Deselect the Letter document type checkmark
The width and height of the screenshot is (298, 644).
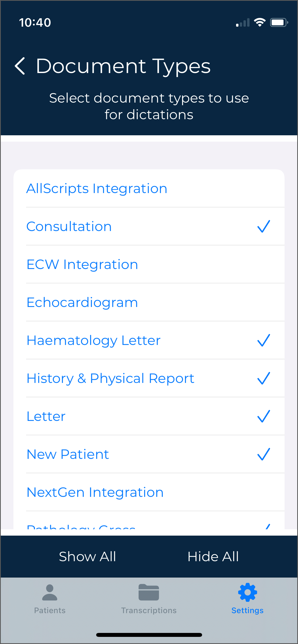[264, 416]
